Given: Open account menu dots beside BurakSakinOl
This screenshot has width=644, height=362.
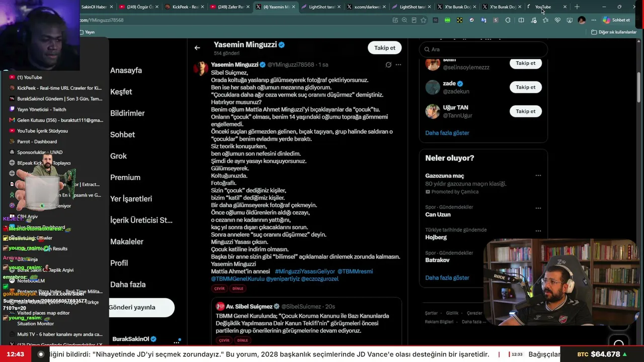Looking at the screenshot, I should pyautogui.click(x=176, y=342).
